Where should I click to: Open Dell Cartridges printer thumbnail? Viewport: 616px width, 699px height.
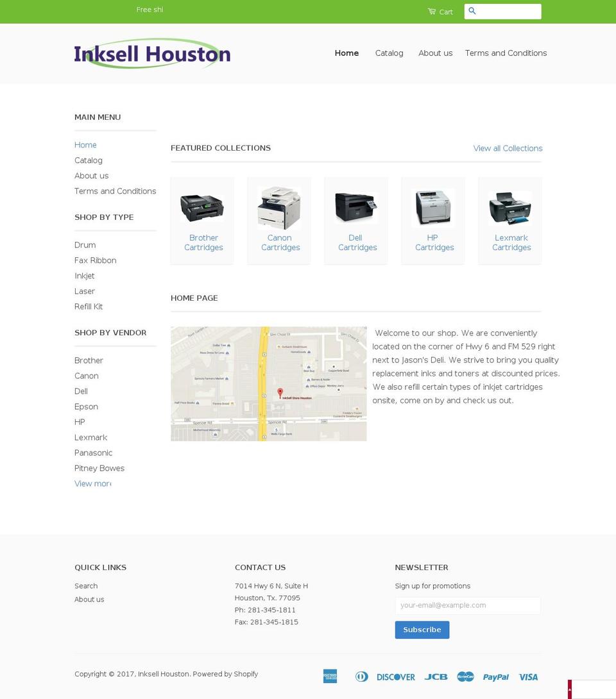pos(356,208)
